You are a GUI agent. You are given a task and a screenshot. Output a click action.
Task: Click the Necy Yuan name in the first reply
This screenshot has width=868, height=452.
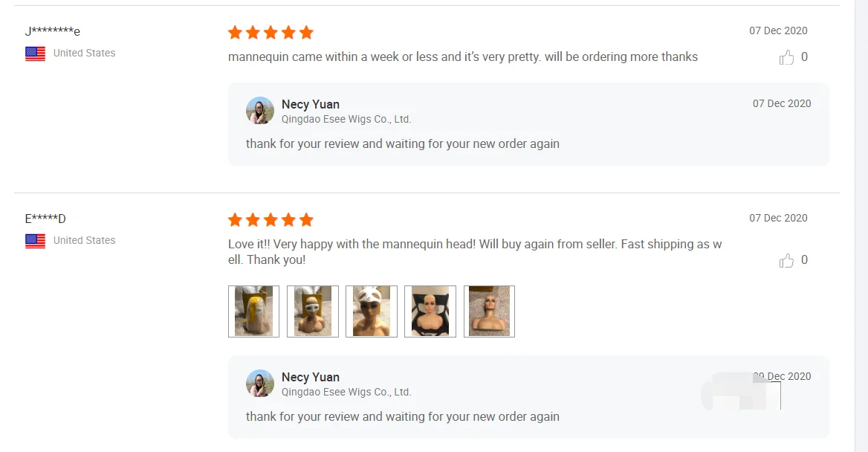(x=311, y=104)
